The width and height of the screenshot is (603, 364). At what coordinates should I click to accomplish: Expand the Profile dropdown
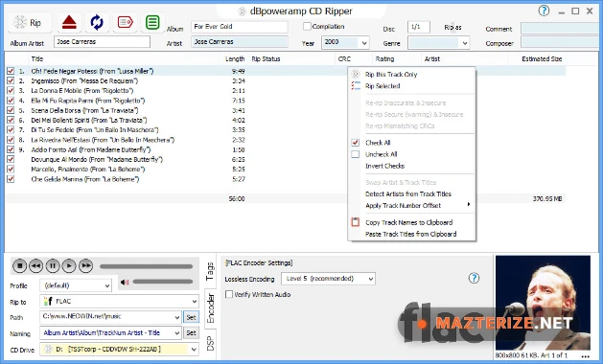107,285
